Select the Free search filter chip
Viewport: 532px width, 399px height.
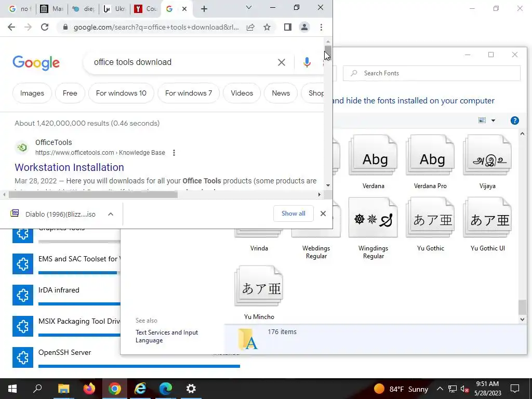[70, 93]
